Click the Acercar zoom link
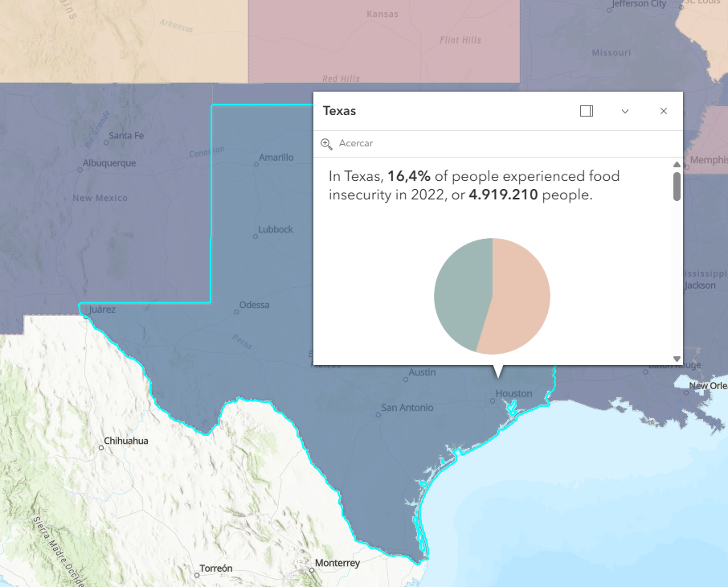This screenshot has height=587, width=728. pos(356,143)
